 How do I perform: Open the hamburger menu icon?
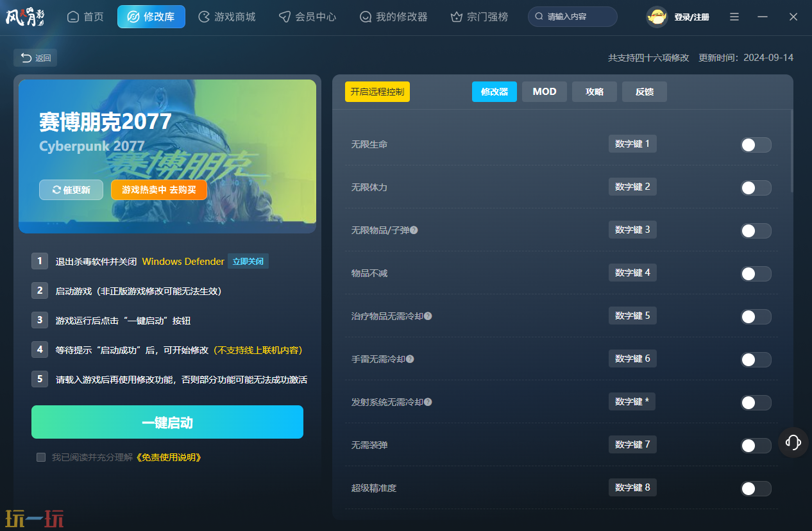(x=734, y=17)
